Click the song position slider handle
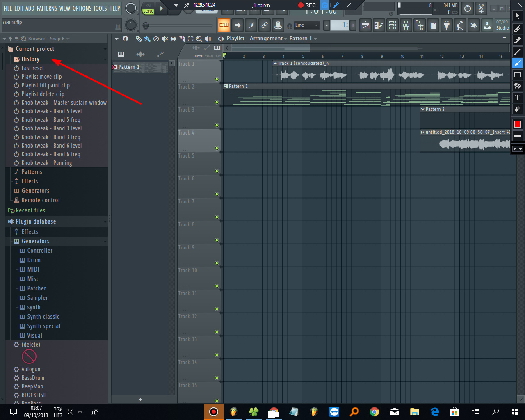Viewport: 525px width, 420px height. click(x=145, y=26)
